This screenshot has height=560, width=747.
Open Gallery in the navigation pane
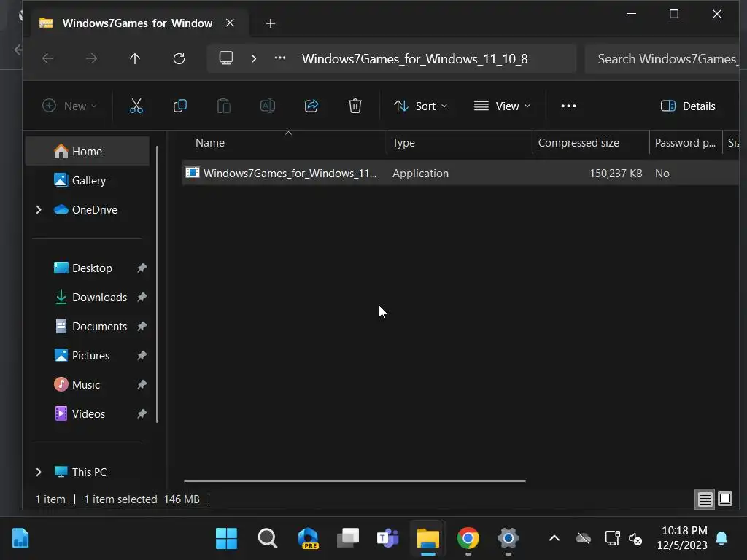pyautogui.click(x=88, y=181)
